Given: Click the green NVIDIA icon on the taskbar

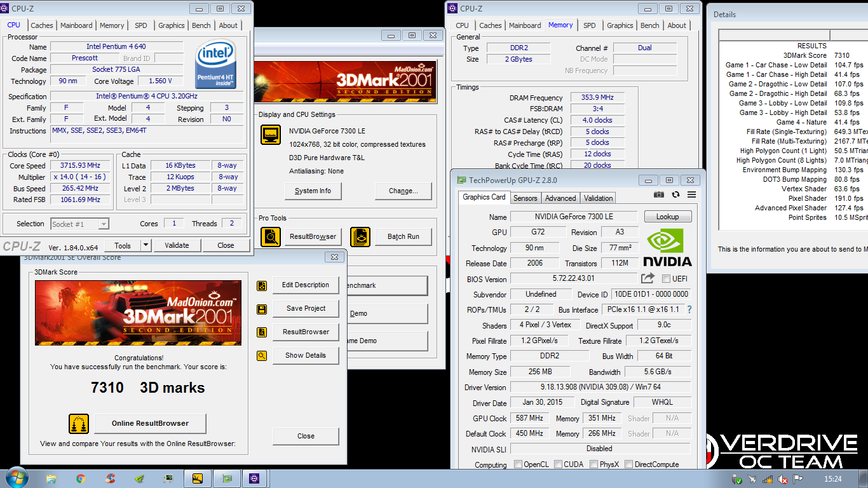Looking at the screenshot, I should [139, 478].
